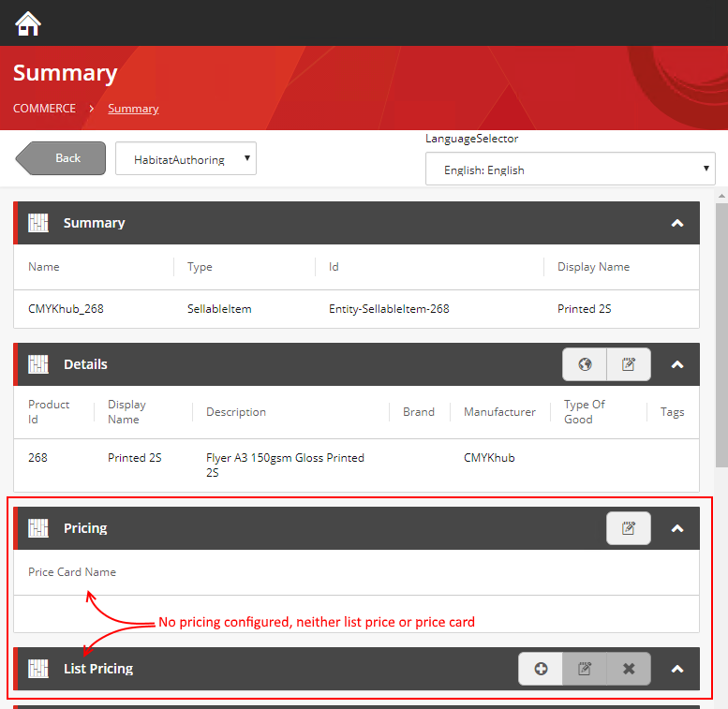Click the Details section grid icon
Image resolution: width=728 pixels, height=709 pixels.
coord(38,364)
